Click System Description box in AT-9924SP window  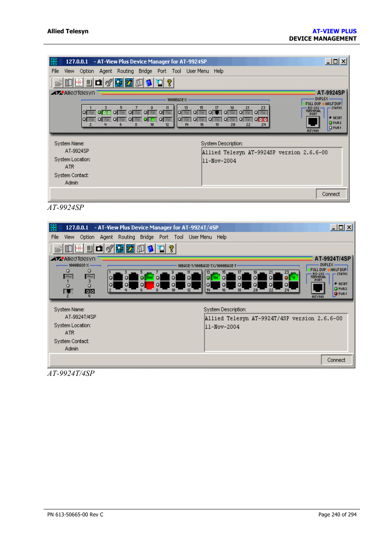click(272, 166)
